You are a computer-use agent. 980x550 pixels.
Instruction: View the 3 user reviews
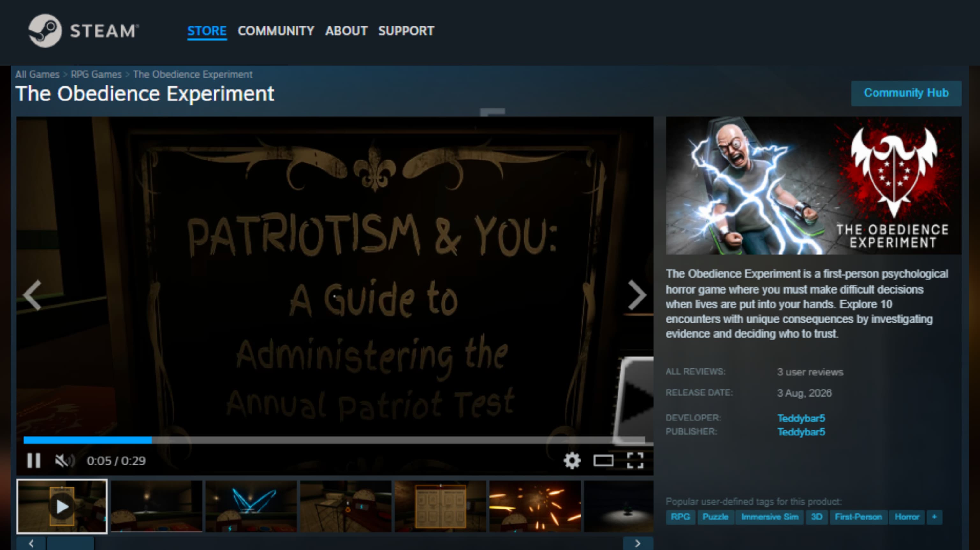[x=810, y=372]
